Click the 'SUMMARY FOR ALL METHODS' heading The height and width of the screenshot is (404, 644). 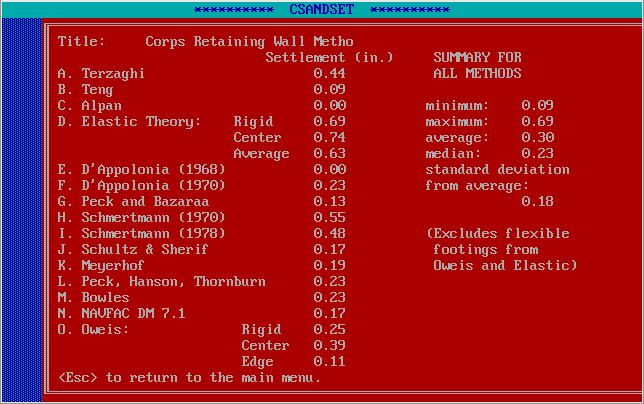point(477,66)
